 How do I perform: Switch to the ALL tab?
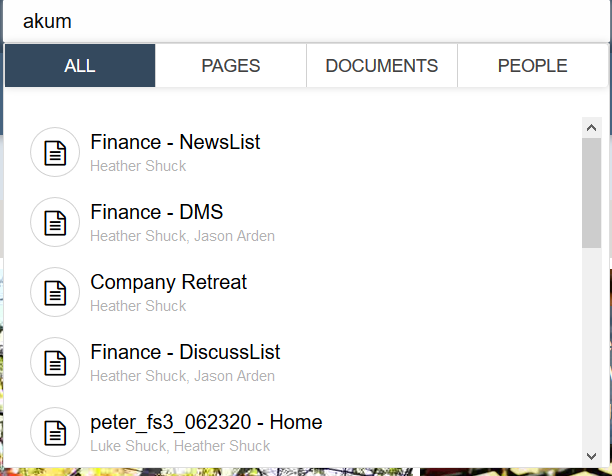[80, 66]
